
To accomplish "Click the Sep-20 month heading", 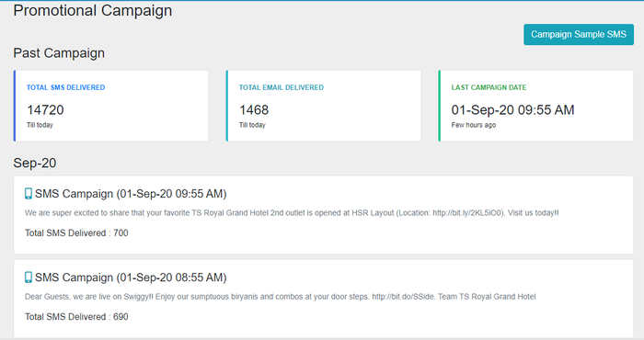I will [35, 163].
